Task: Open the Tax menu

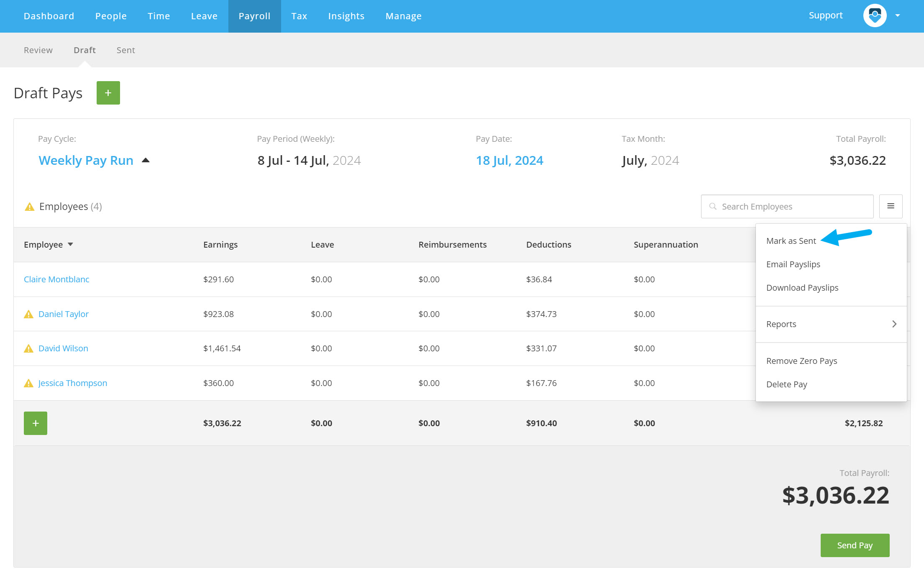Action: point(299,16)
